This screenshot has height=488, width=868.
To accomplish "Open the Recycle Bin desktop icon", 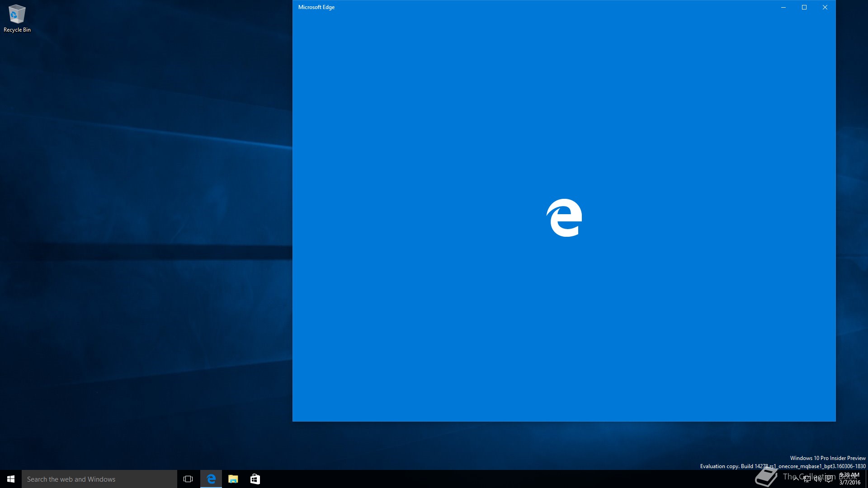I will coord(17,18).
